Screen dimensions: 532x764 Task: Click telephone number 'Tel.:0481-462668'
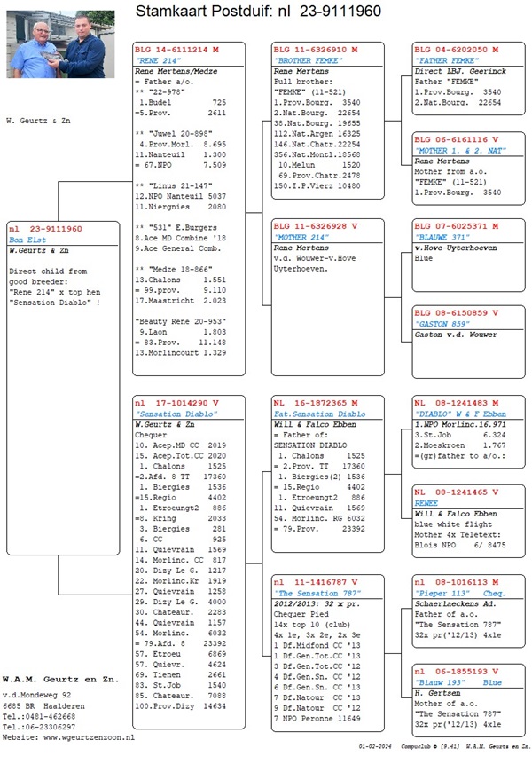(x=39, y=716)
